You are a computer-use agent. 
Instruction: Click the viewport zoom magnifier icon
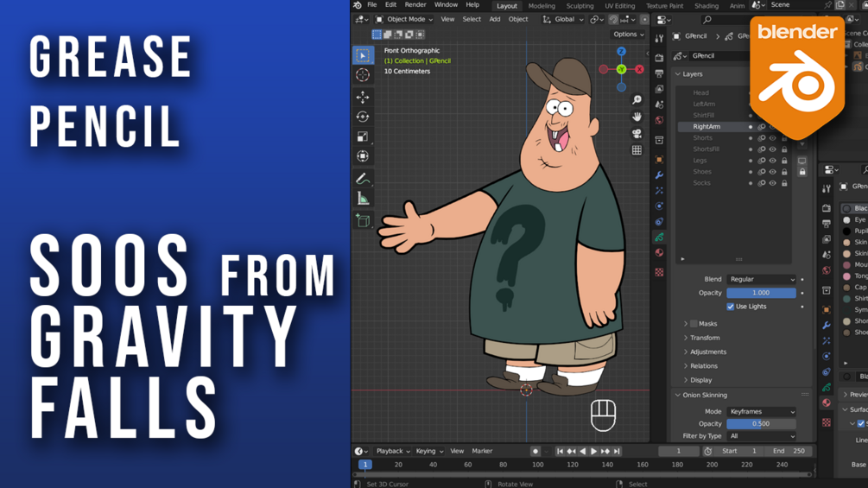click(x=637, y=99)
